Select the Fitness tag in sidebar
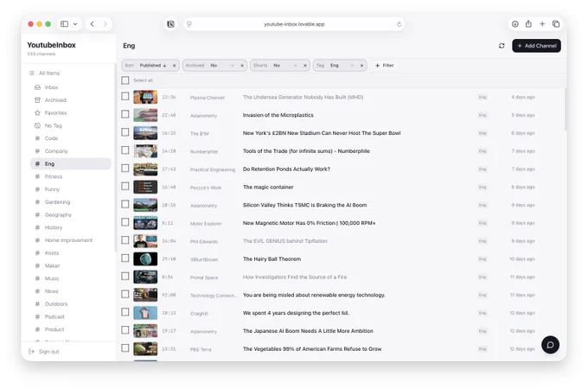The height and width of the screenshot is (389, 588). [x=54, y=176]
